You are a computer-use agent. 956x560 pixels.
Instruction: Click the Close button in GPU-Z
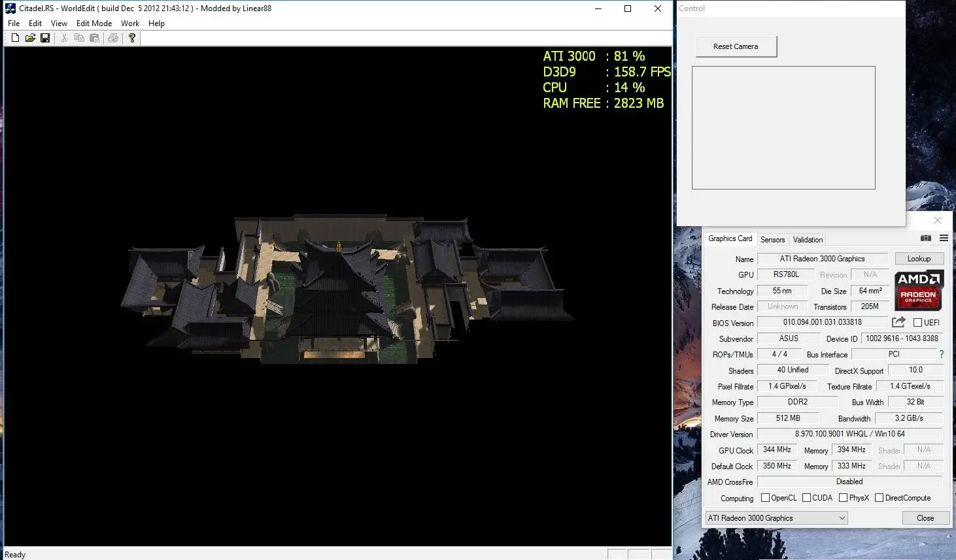point(925,518)
